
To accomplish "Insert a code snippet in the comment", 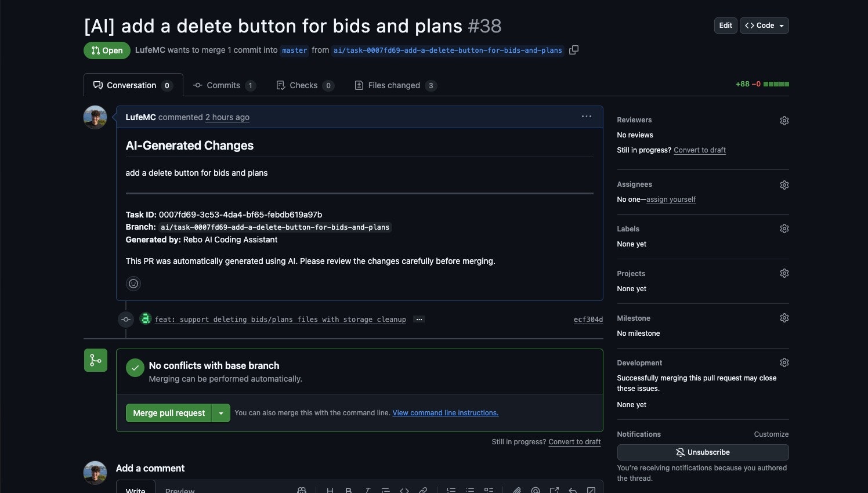I will point(404,490).
